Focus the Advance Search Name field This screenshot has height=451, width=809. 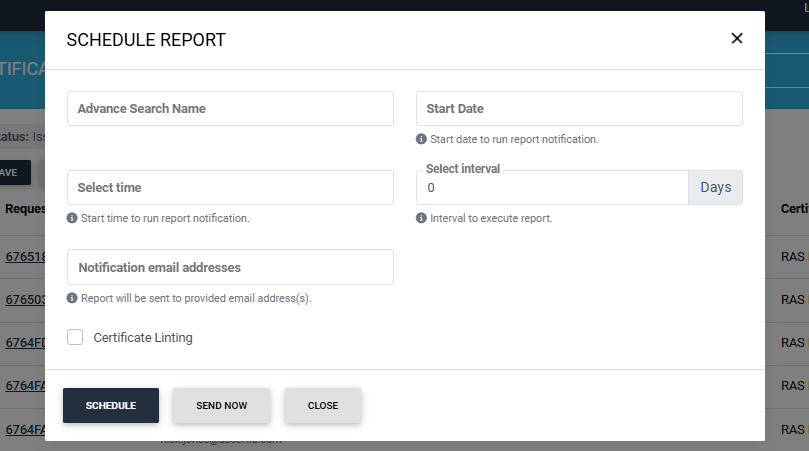(230, 109)
